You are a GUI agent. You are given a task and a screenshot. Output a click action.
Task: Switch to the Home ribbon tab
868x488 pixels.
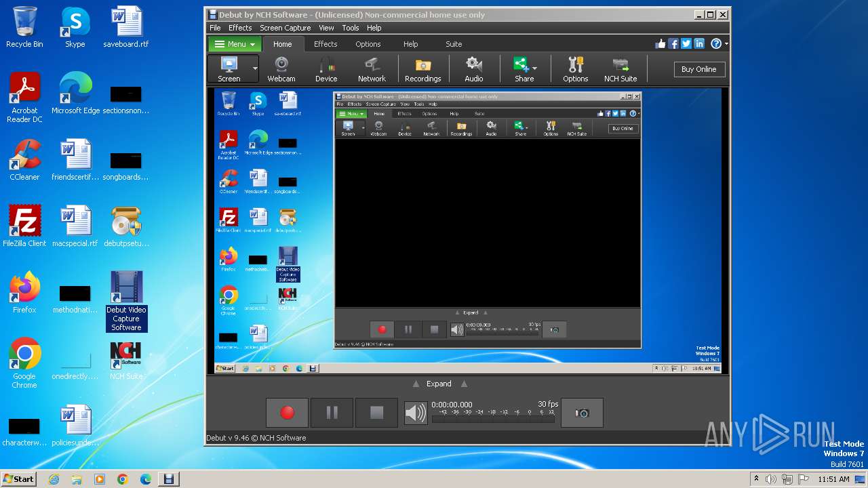283,44
